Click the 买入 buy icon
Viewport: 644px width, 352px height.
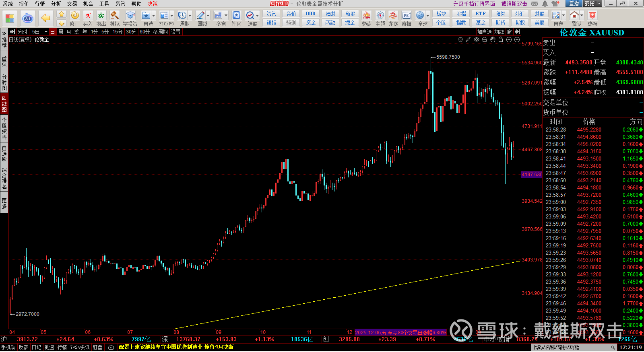(88, 15)
